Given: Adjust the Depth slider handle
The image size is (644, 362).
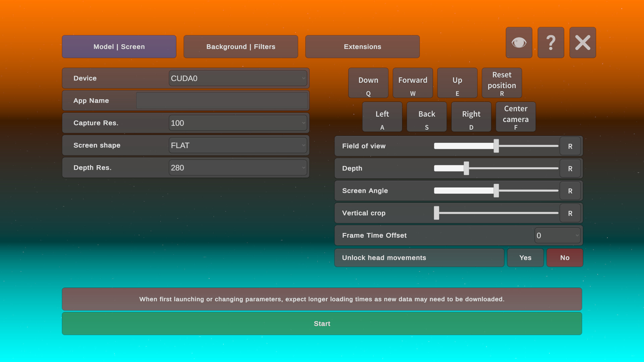Looking at the screenshot, I should click(466, 168).
